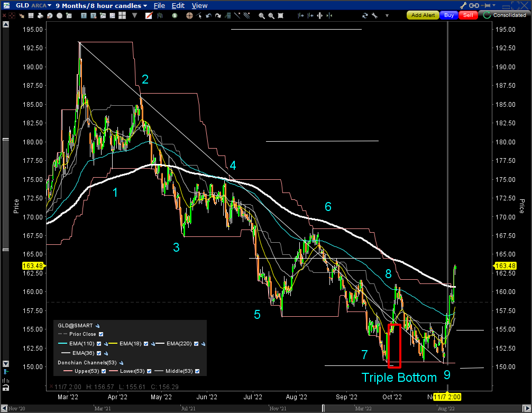This screenshot has height=413, width=532.
Task: Open chart settings wrench in toolbar
Action: click(374, 16)
